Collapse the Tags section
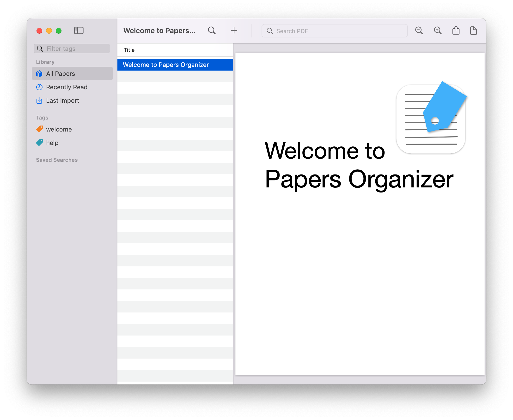Screen dimensions: 513x420 (x=42, y=117)
